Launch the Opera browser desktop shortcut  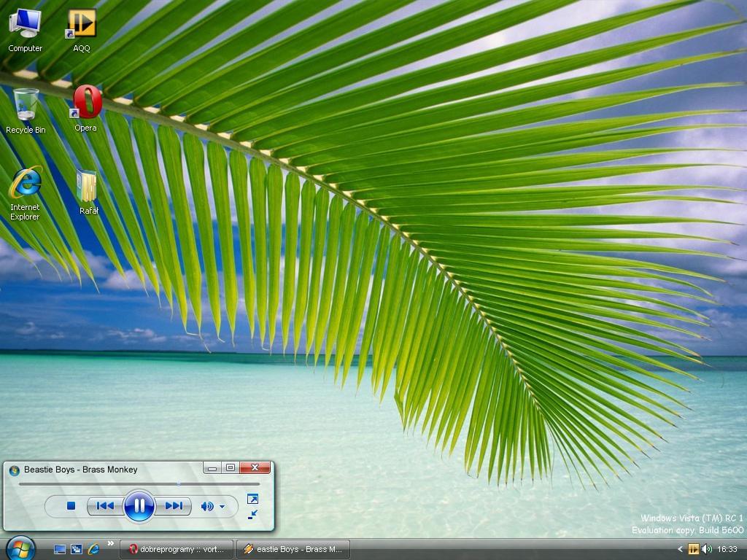86,107
